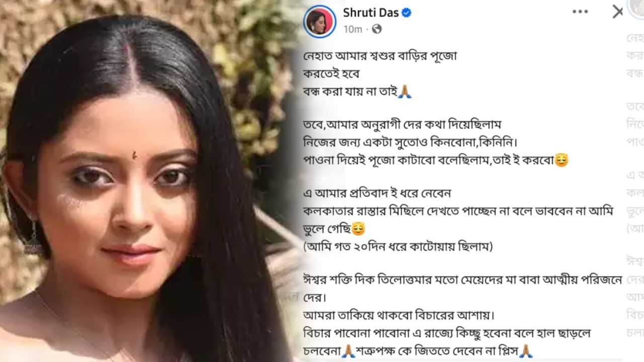Click the line starting কলকাতার রাস্তার মিছিলে
This screenshot has height=362, width=644.
click(x=458, y=212)
